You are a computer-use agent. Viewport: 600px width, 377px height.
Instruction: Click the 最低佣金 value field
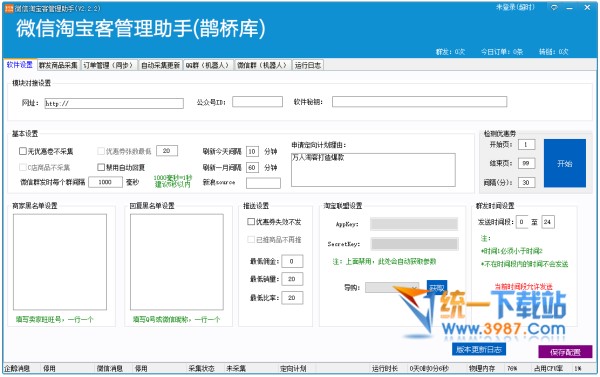click(x=292, y=261)
